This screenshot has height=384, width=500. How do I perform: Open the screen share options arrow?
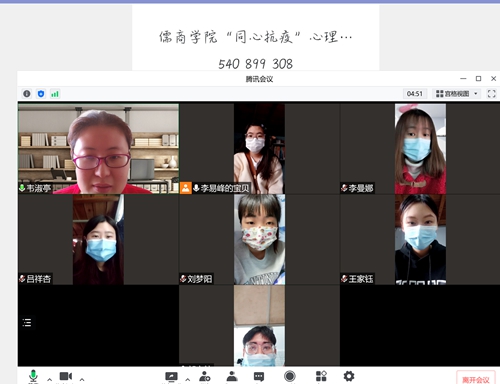188,379
